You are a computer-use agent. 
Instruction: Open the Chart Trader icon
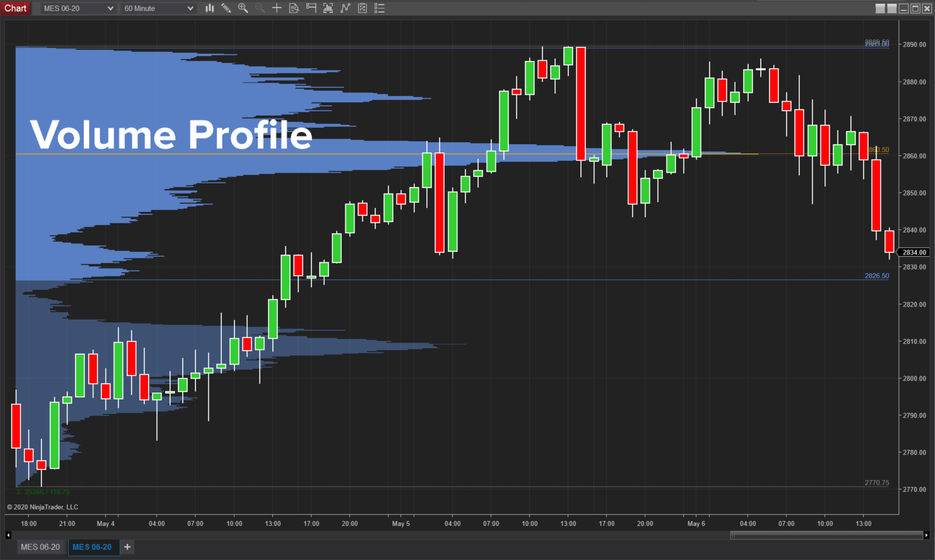[x=311, y=8]
